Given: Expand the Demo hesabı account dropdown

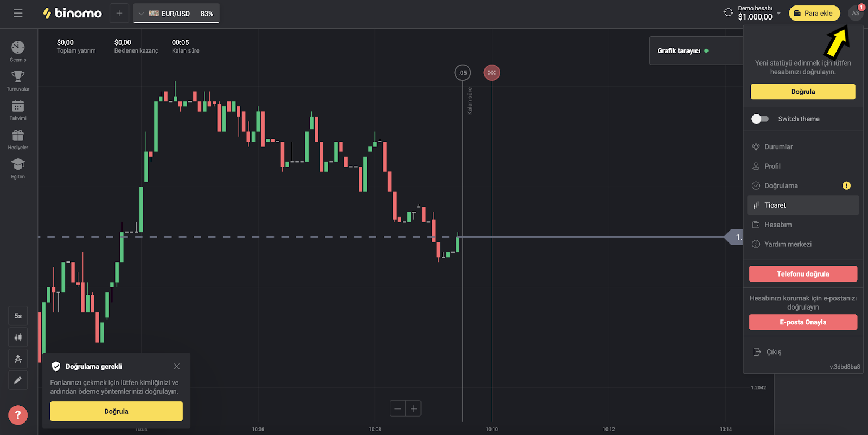Looking at the screenshot, I should tap(778, 13).
